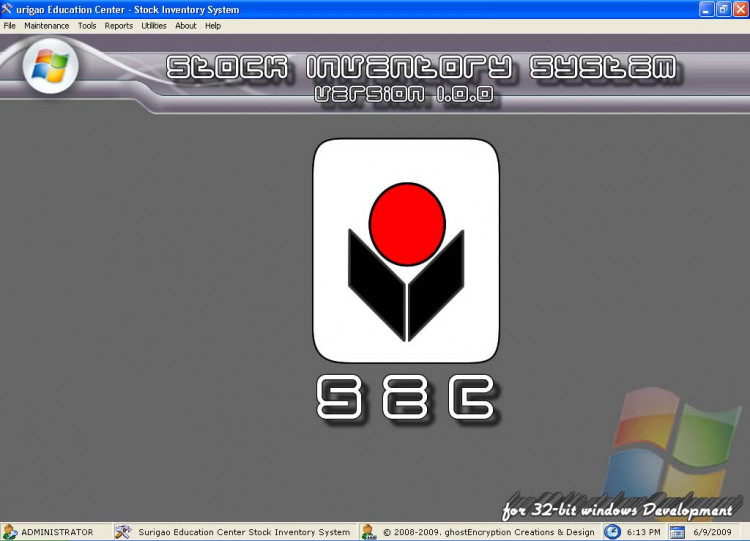Minimize the Stock Inventory System window
This screenshot has height=541, width=750.
click(706, 9)
